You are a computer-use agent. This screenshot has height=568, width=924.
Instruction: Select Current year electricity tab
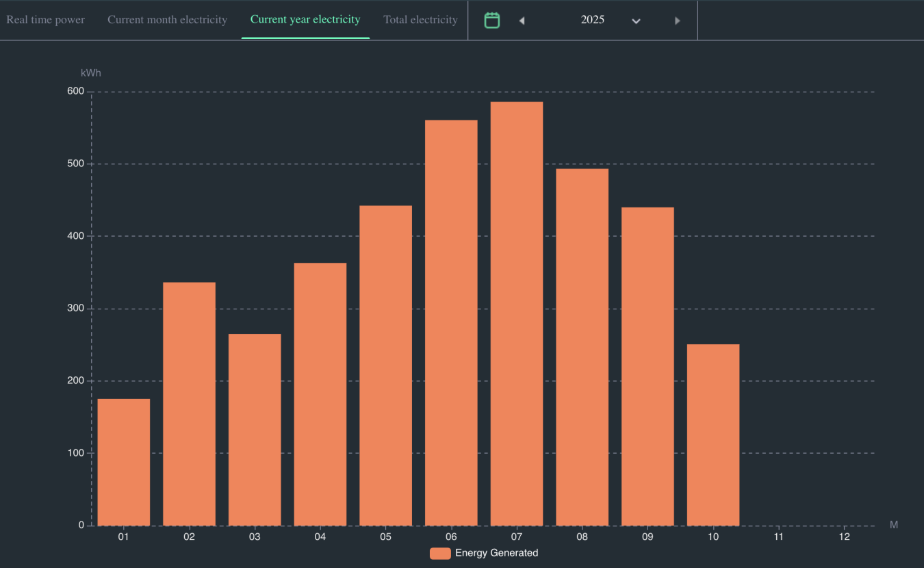pyautogui.click(x=305, y=20)
